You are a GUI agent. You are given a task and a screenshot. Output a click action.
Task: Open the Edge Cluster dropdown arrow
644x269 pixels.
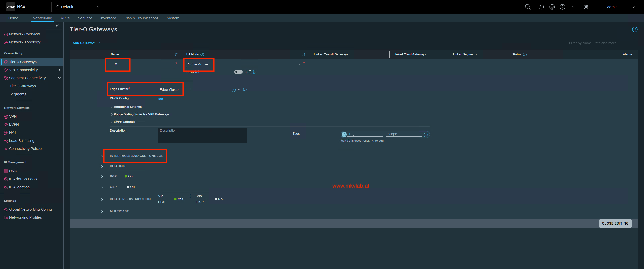tap(239, 89)
